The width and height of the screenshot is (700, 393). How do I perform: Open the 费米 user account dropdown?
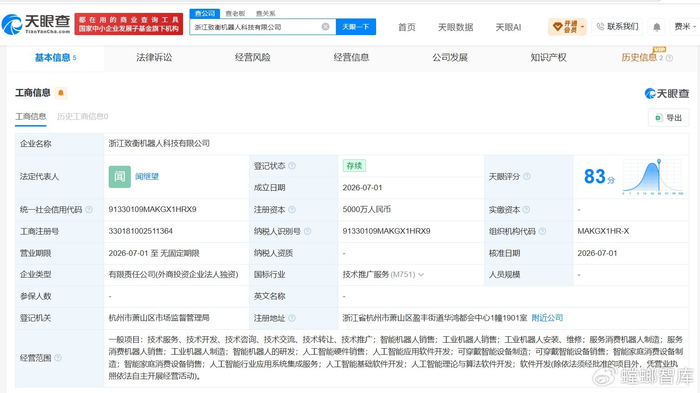685,27
